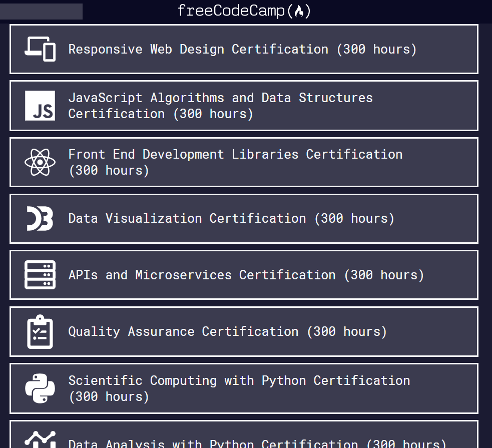Viewport: 492px width, 448px height.
Task: Click the checklist clipboard icon on Quality Assurance card
Action: [40, 331]
